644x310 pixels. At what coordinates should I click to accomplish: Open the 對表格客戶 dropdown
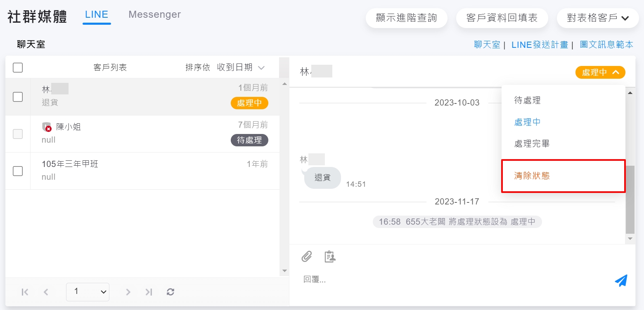(597, 18)
